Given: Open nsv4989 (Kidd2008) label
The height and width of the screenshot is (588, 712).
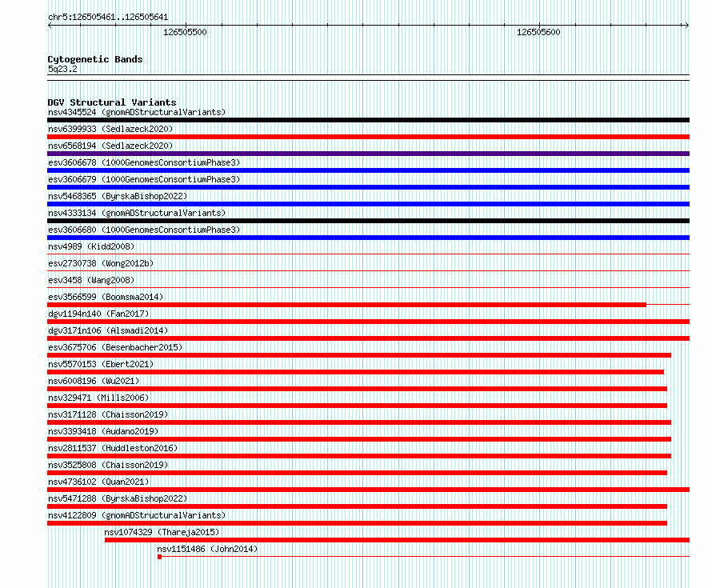Looking at the screenshot, I should 91,246.
